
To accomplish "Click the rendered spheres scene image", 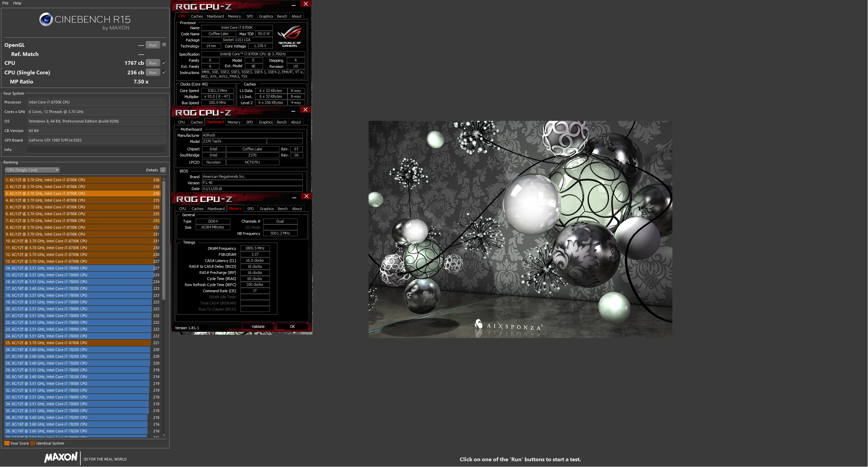I will (520, 229).
